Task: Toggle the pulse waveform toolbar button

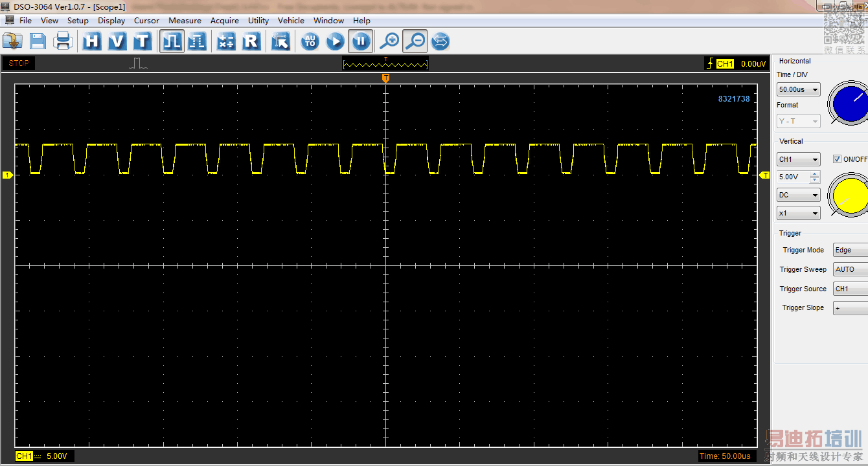Action: tap(172, 41)
